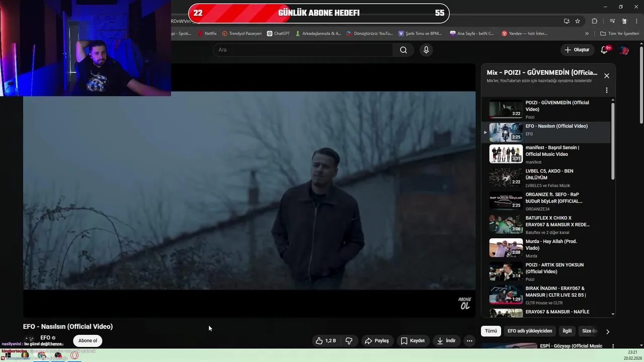Open Chrome profile avatar in toolbar
This screenshot has width=644, height=362.
click(x=624, y=21)
